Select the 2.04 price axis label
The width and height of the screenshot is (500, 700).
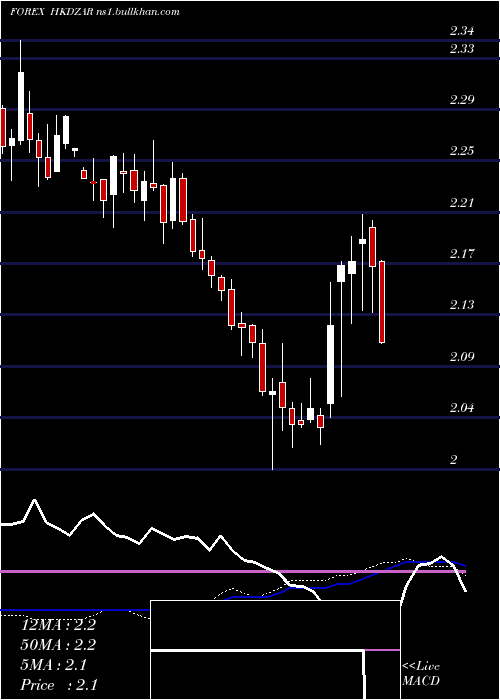coord(462,408)
